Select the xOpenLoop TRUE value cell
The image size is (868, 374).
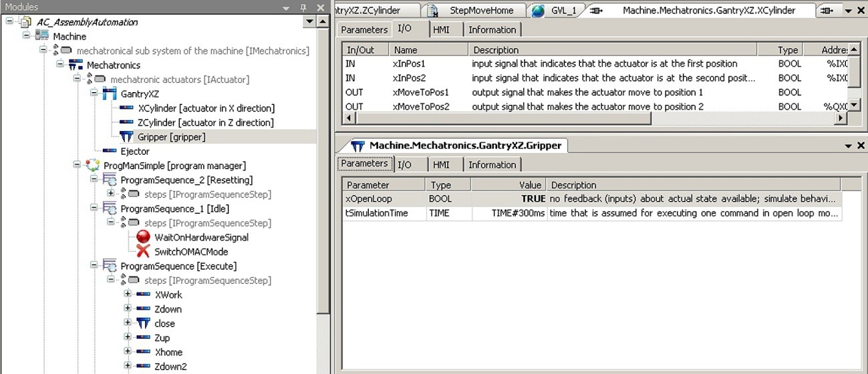[510, 199]
